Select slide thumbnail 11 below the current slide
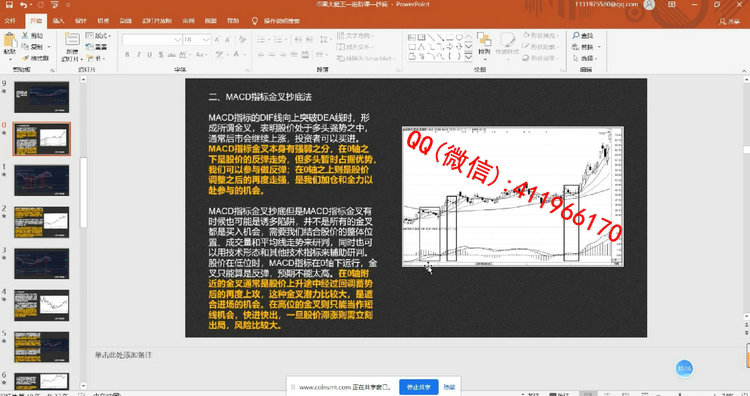The width and height of the screenshot is (750, 396). pyautogui.click(x=42, y=180)
